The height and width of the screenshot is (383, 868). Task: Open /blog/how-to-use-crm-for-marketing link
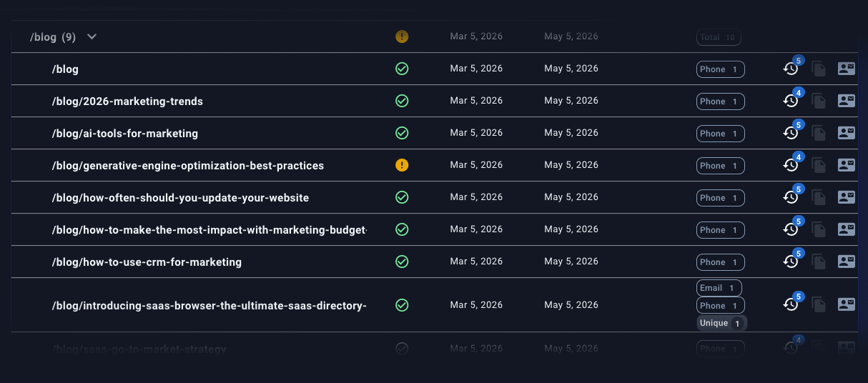pos(147,262)
